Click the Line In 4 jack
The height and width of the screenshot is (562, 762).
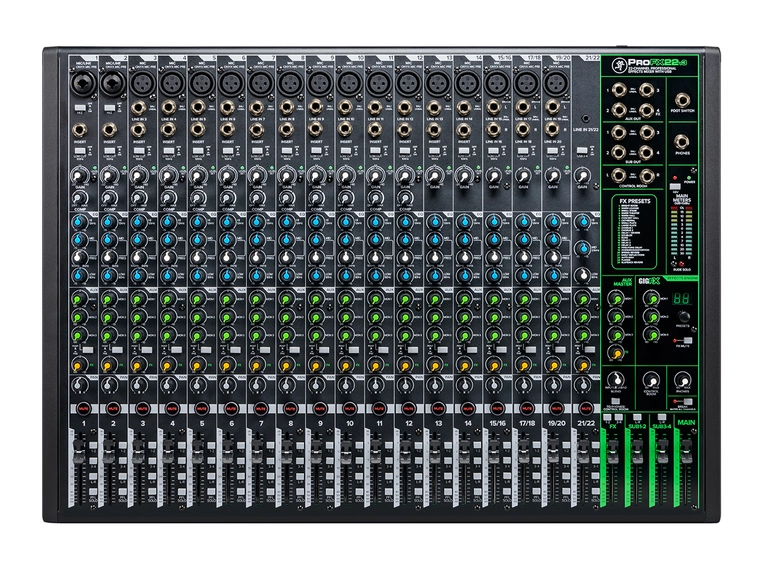click(x=168, y=107)
